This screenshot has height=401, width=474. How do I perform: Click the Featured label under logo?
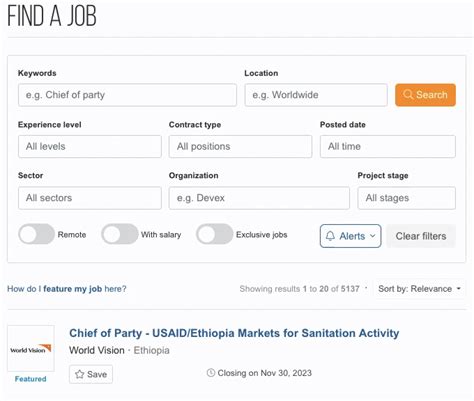pyautogui.click(x=31, y=379)
